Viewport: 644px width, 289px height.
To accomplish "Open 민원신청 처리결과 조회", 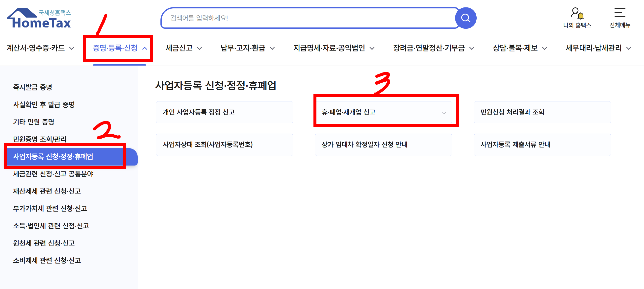I will [542, 112].
